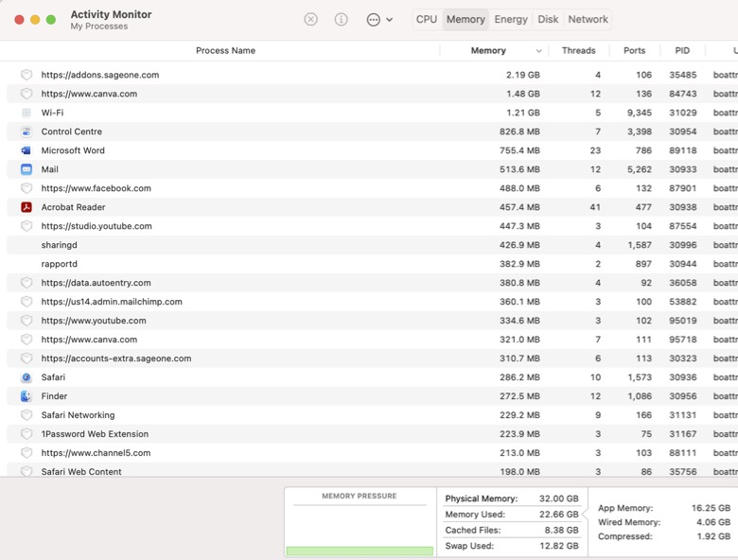
Task: Click the 1Password Web Extension shield icon
Action: coord(26,434)
